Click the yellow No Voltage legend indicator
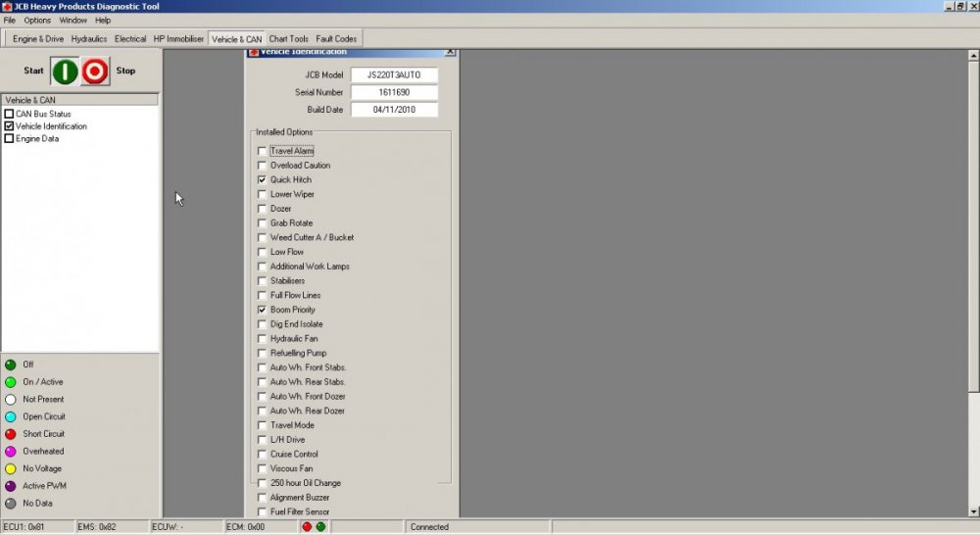The image size is (980, 535). pos(11,468)
